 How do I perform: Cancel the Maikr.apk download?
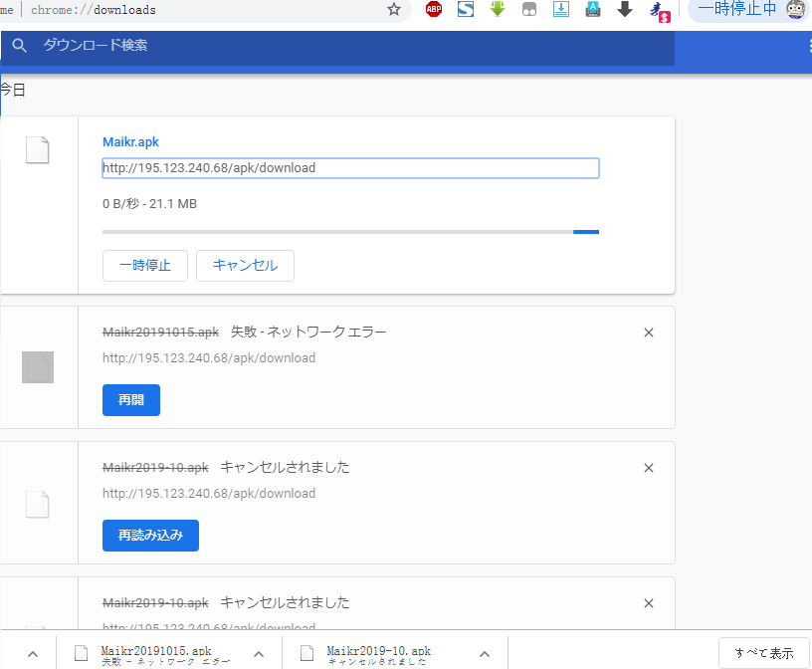pos(245,266)
